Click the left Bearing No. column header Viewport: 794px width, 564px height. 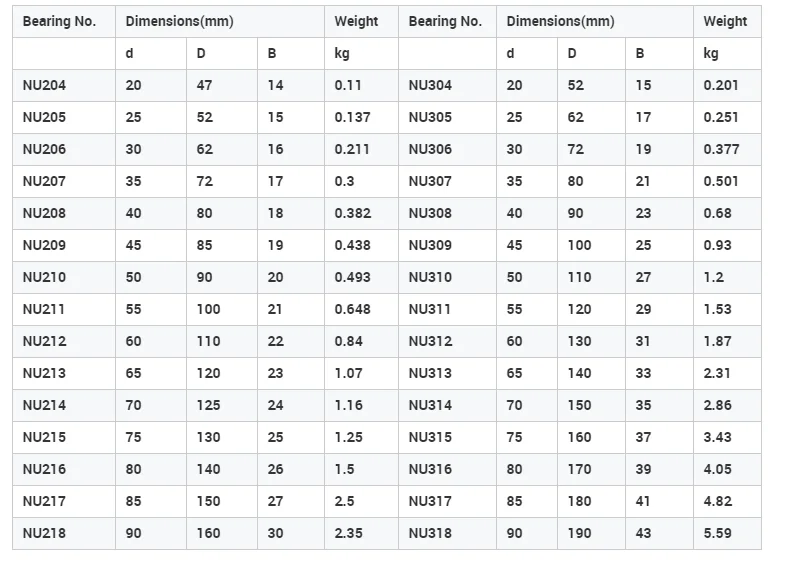coord(59,22)
